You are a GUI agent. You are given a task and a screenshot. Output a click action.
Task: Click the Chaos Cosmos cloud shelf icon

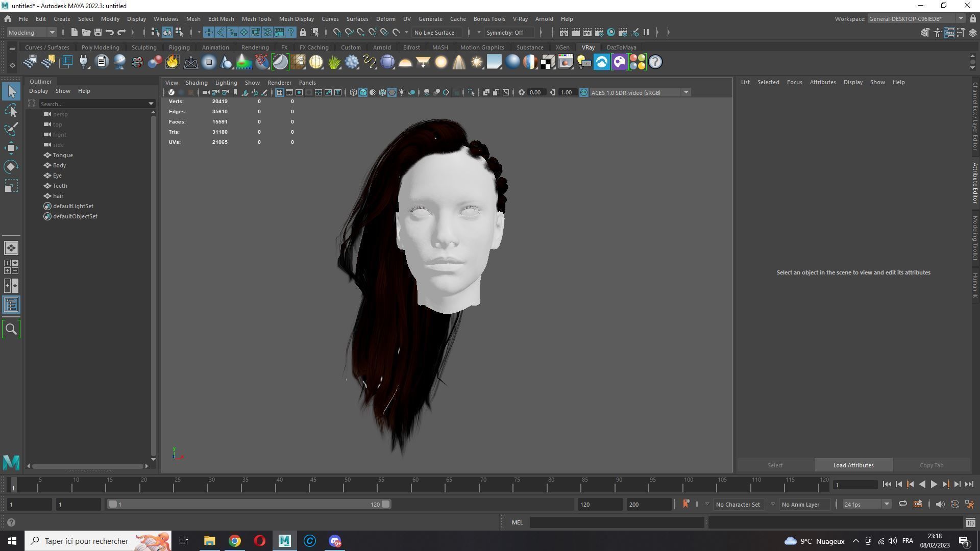point(602,62)
